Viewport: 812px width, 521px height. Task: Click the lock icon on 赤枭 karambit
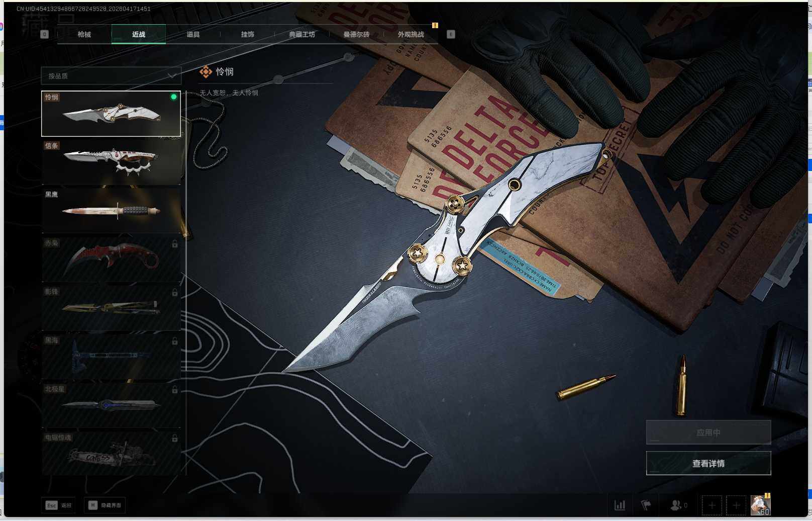click(x=175, y=244)
